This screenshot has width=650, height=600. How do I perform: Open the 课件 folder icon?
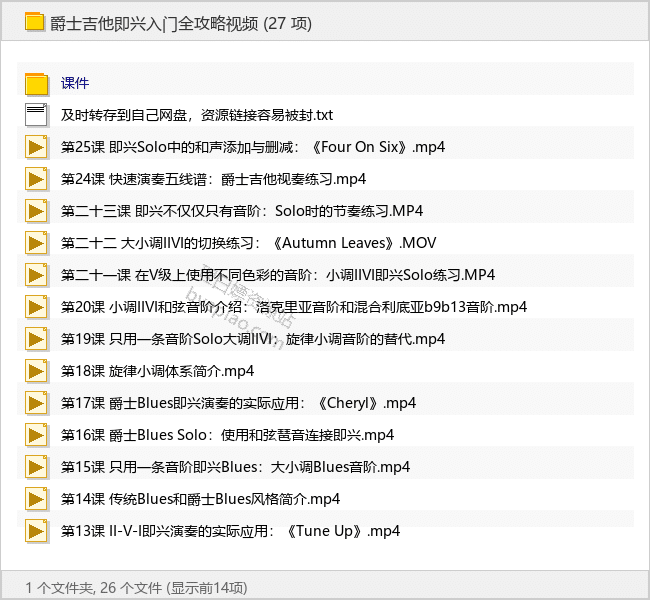click(x=36, y=83)
